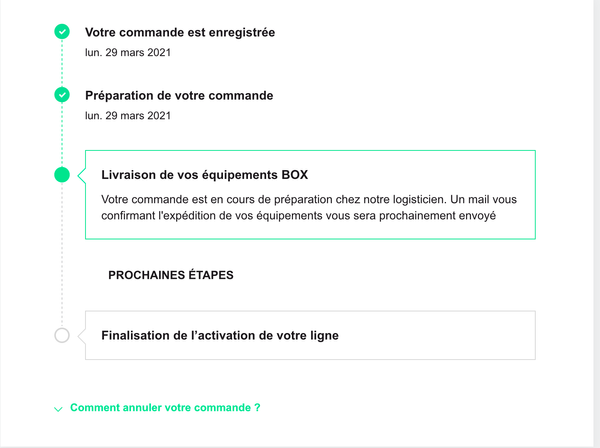Click the green checkmark beside 'Votre commande est enregistrée'
This screenshot has height=448, width=600.
pyautogui.click(x=62, y=32)
